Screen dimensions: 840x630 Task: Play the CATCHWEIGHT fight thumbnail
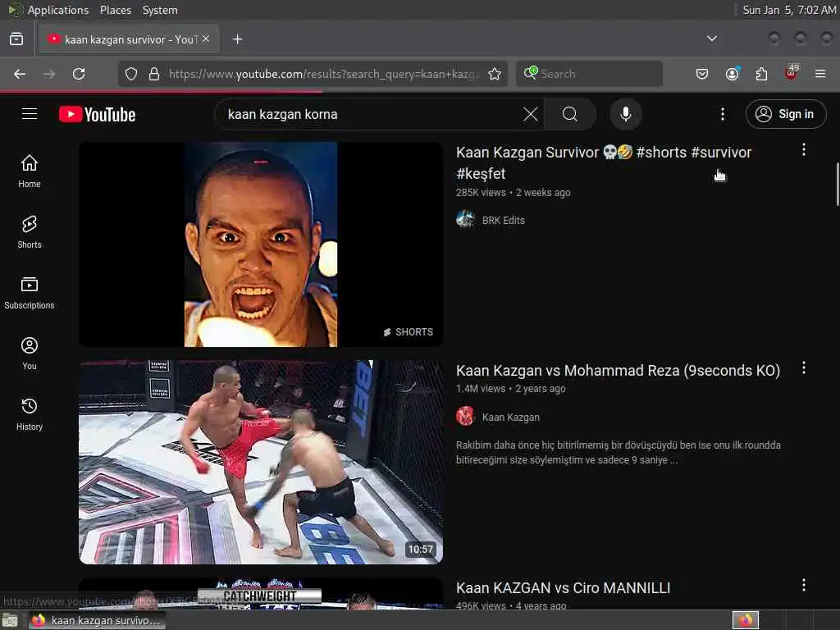[x=261, y=592]
